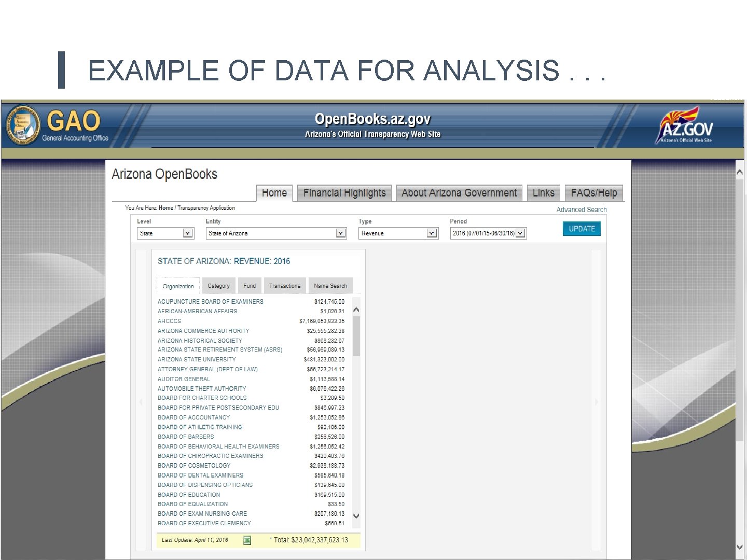
Task: Switch to Category tab
Action: (218, 286)
